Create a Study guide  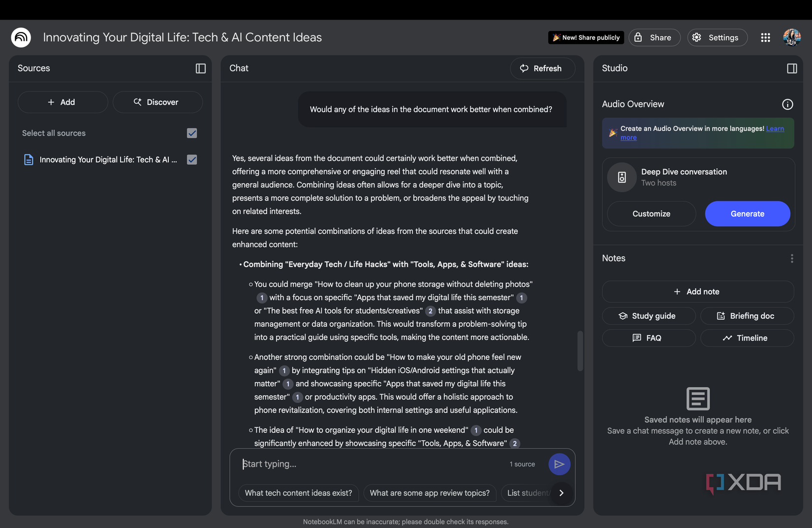pos(648,316)
